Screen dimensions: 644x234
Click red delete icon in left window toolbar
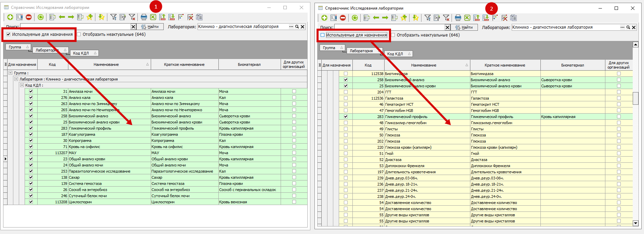pyautogui.click(x=29, y=17)
